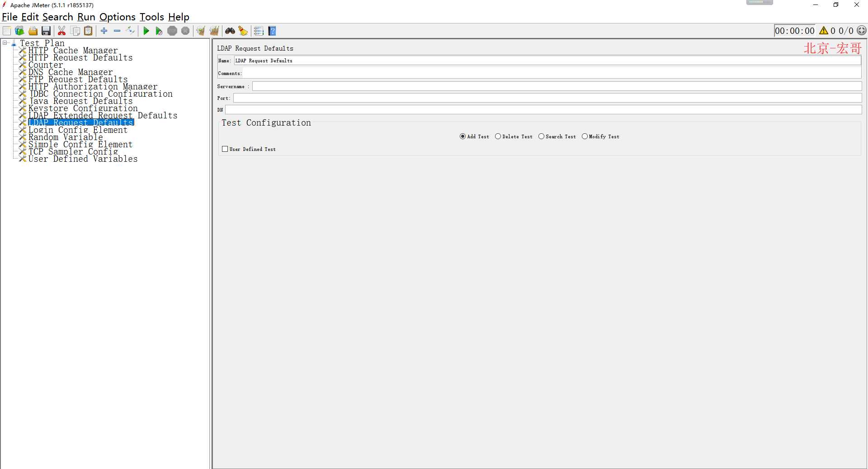Click the 00:00:00 elapsed time display
The height and width of the screenshot is (469, 868).
point(794,31)
